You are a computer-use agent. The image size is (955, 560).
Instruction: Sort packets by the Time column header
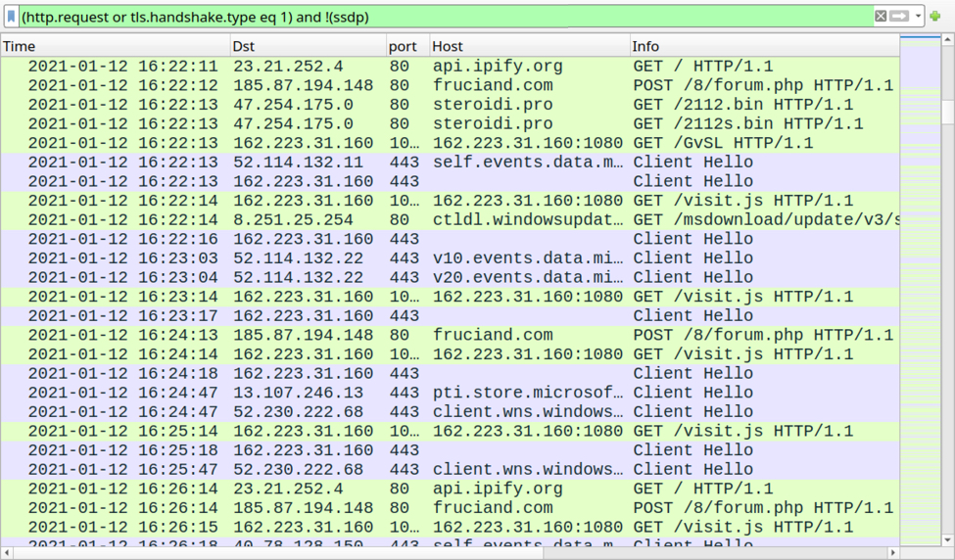[x=116, y=46]
